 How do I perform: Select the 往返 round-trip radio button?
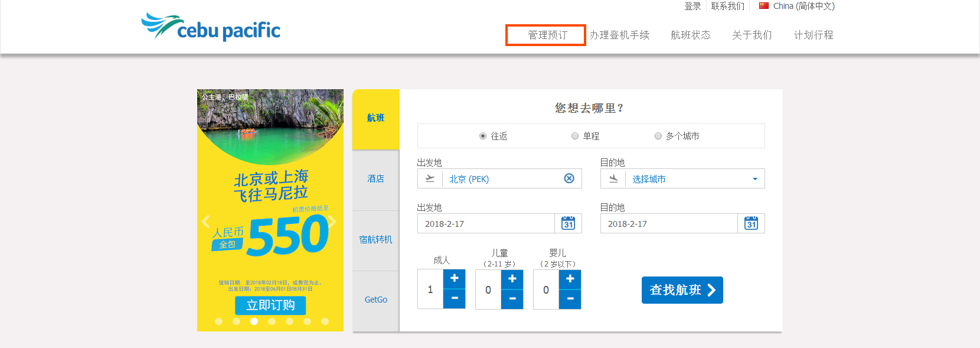click(x=483, y=136)
